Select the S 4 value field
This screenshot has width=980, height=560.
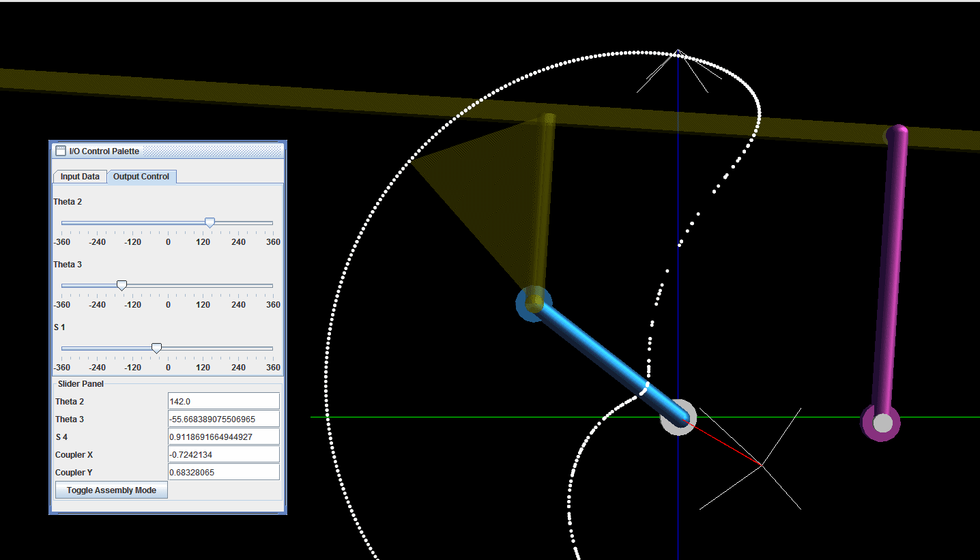click(x=223, y=436)
